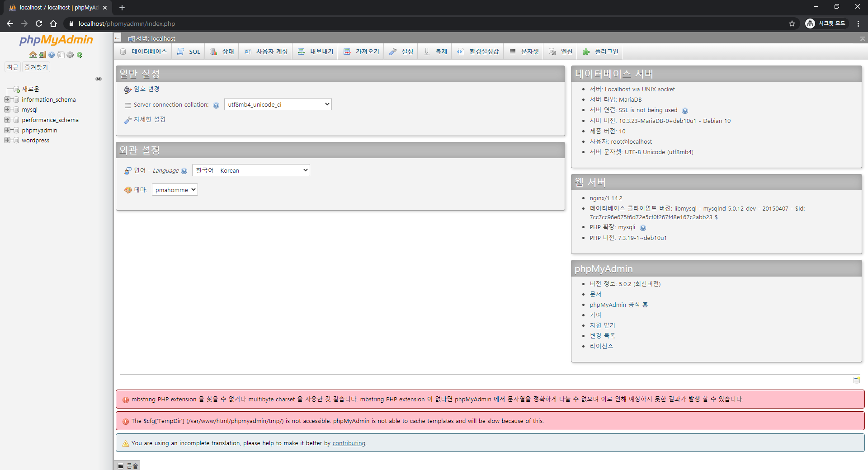Open the 변경 목록 link
Viewport: 868px width, 470px height.
(x=602, y=336)
